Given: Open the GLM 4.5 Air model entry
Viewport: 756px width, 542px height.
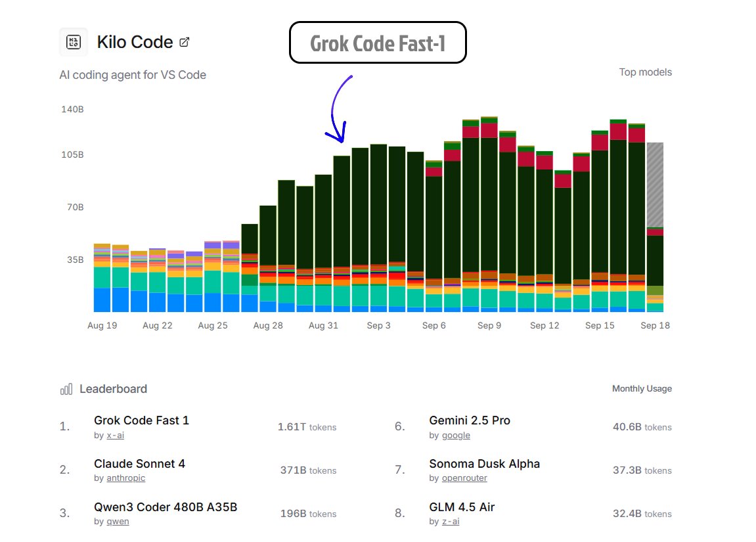Looking at the screenshot, I should pos(462,507).
